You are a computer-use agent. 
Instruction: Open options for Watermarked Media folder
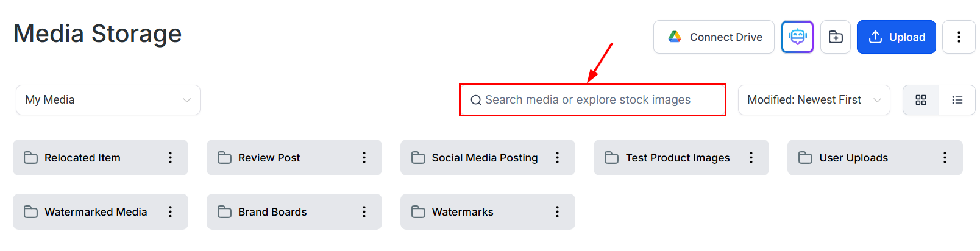[170, 212]
